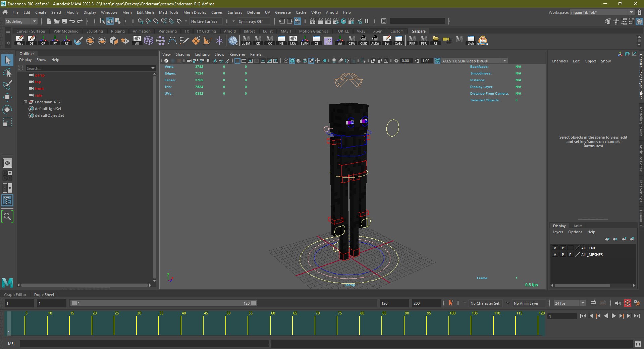This screenshot has height=349, width=644.
Task: Click the Home icon on menu bar
Action: (5, 12)
